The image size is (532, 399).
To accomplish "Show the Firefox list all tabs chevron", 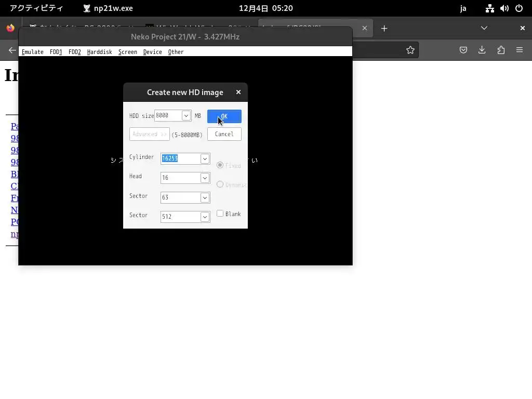I will click(x=484, y=28).
